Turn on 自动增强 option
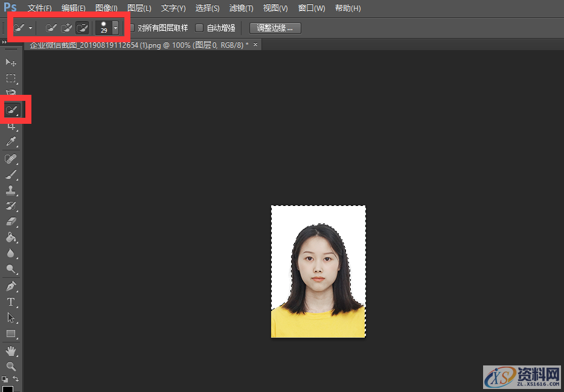 [x=199, y=28]
